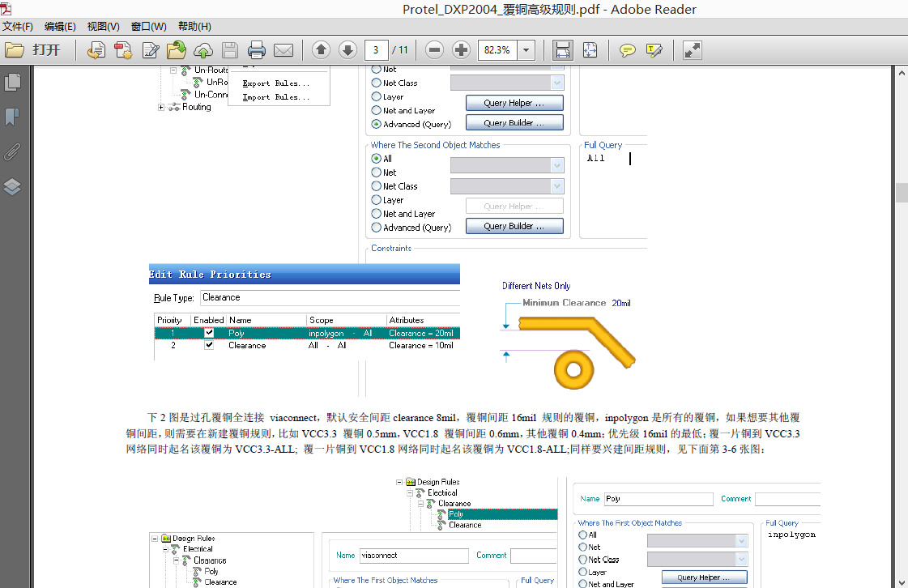Go to next page with down arrow

coord(347,50)
